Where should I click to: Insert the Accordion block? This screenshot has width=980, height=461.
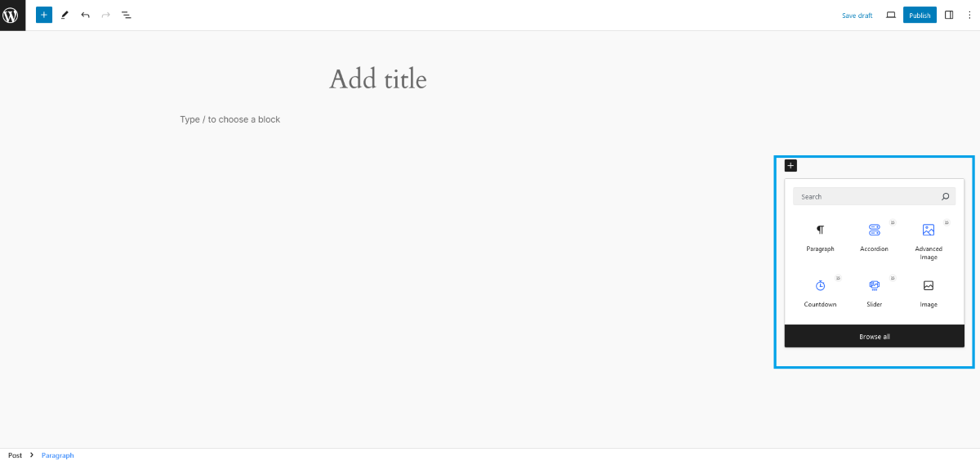874,238
